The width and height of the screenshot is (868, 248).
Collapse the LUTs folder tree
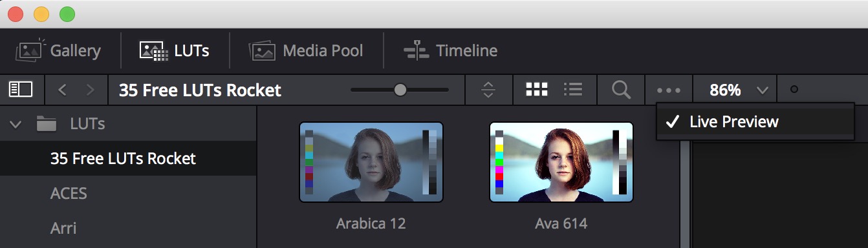point(16,123)
